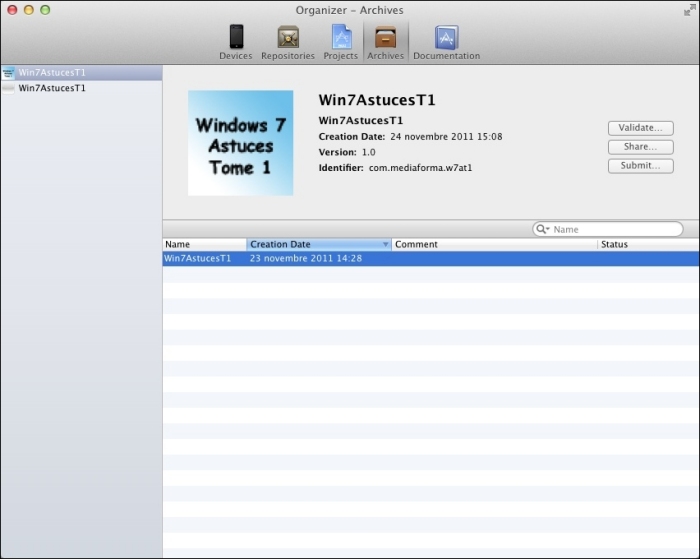Select first Win7AstucesT1 item in sidebar
This screenshot has height=559, width=700.
point(52,73)
